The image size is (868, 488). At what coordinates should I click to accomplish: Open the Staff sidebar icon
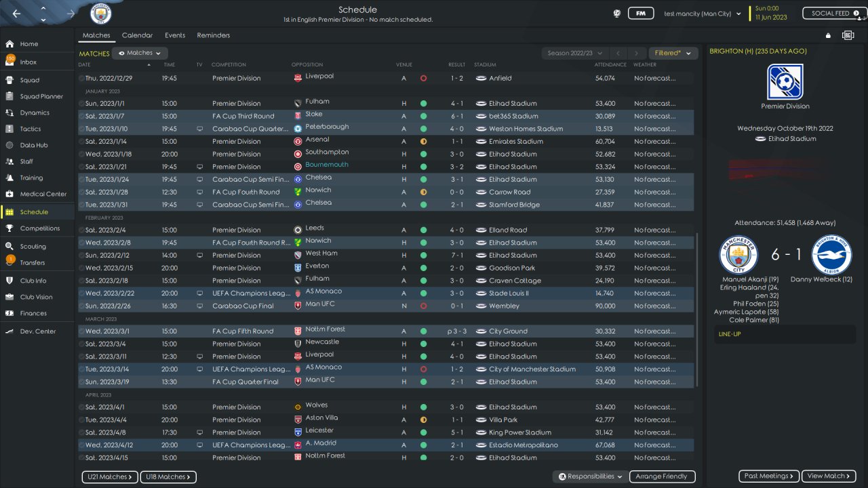click(x=9, y=161)
